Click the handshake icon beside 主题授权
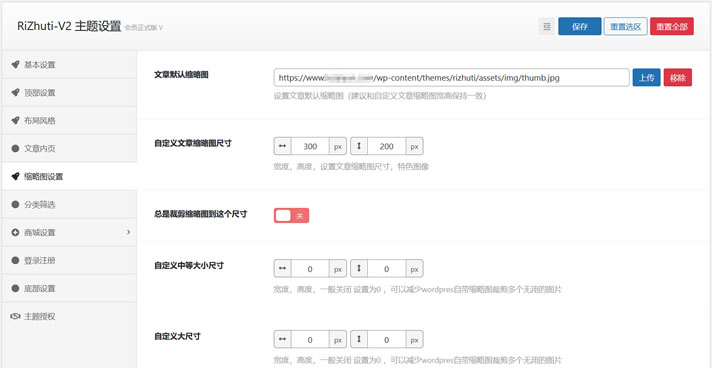This screenshot has width=712, height=368. click(15, 317)
